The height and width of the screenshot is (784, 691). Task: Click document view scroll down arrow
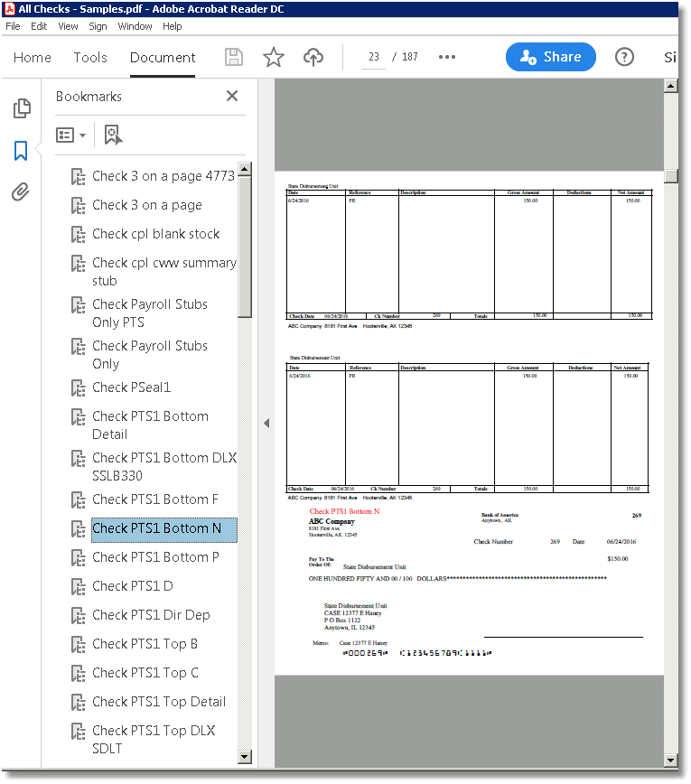coord(670,760)
